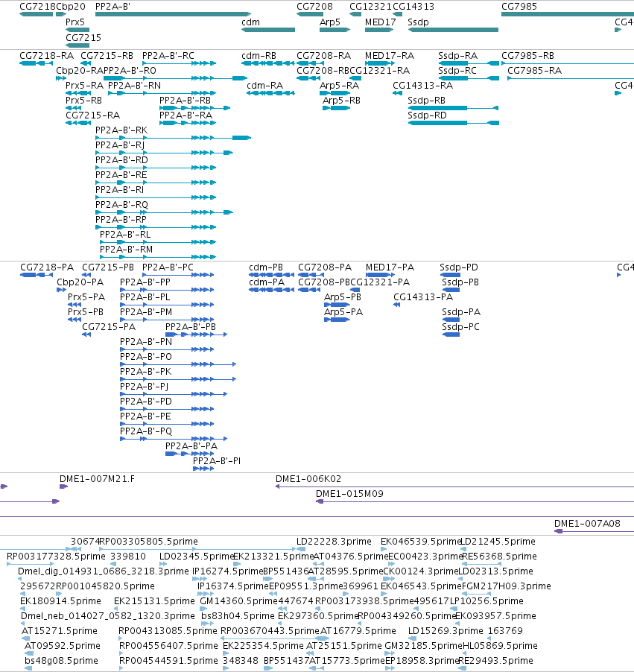Click transcript Ssdp-RD
This screenshot has width=634, height=672.
427,115
